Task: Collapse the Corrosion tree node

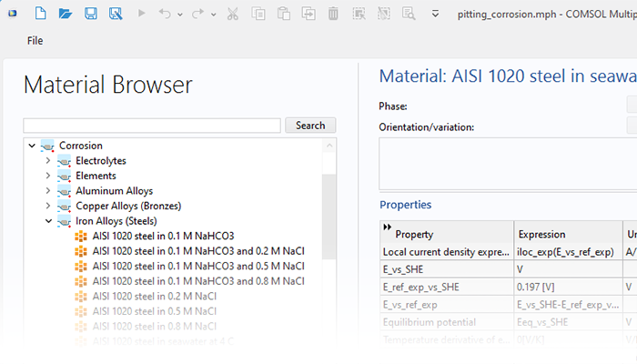Action: coord(32,146)
